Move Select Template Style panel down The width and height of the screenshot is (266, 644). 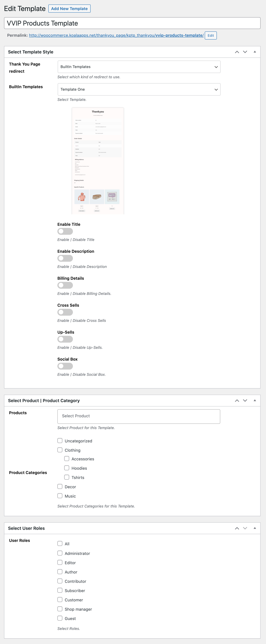click(x=245, y=52)
